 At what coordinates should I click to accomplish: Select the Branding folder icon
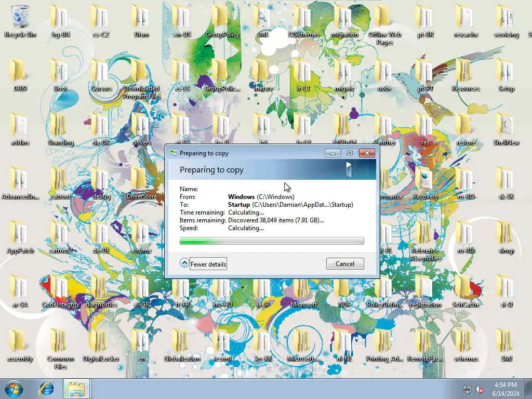pyautogui.click(x=60, y=129)
